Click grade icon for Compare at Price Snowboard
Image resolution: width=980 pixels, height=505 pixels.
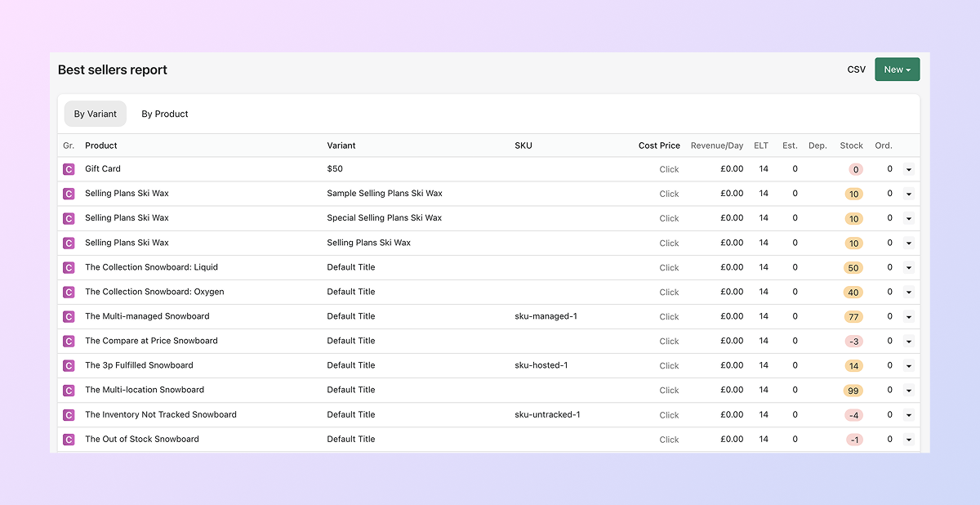69,341
